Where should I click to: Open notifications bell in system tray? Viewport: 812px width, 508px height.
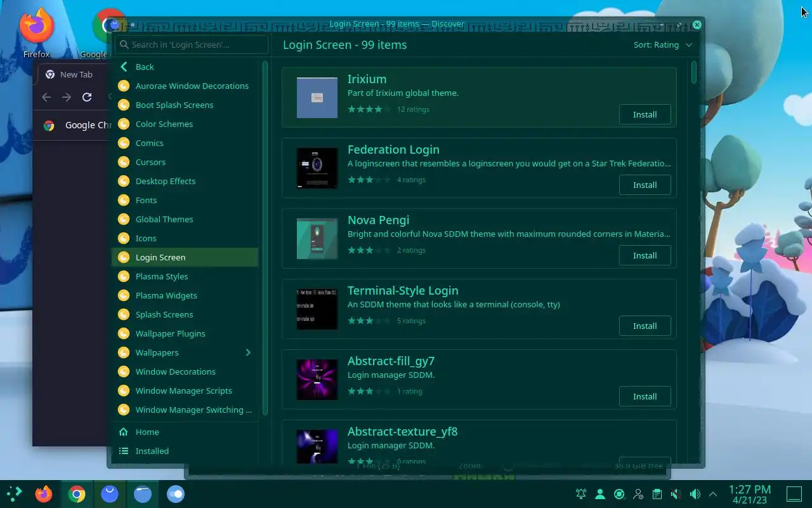tap(580, 494)
